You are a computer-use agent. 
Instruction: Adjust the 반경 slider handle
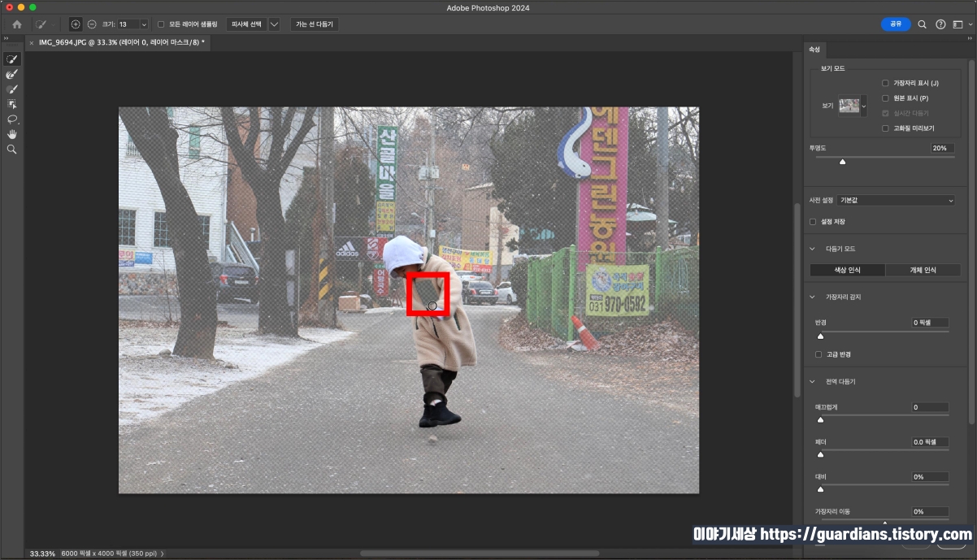[820, 336]
